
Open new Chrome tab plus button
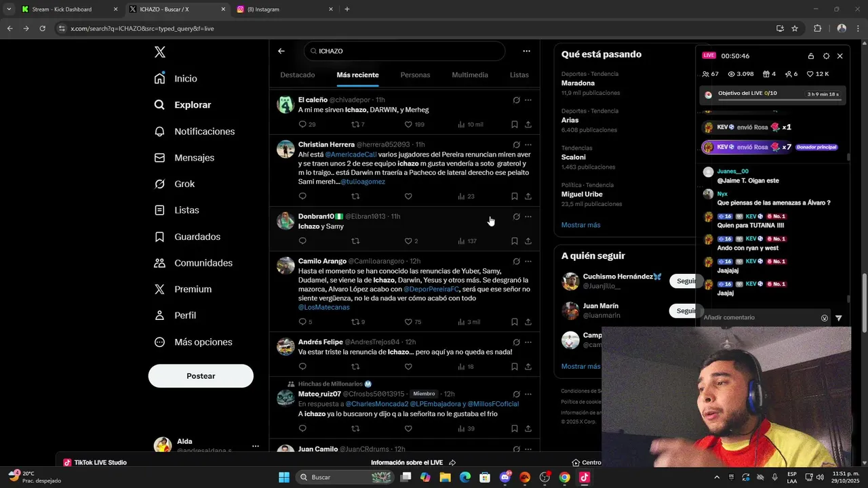click(x=347, y=9)
